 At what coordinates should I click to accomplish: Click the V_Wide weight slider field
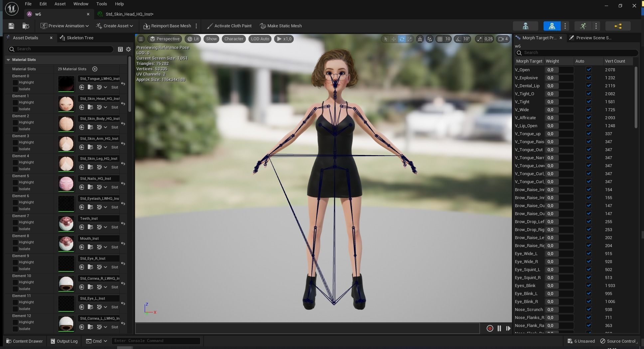coord(559,110)
